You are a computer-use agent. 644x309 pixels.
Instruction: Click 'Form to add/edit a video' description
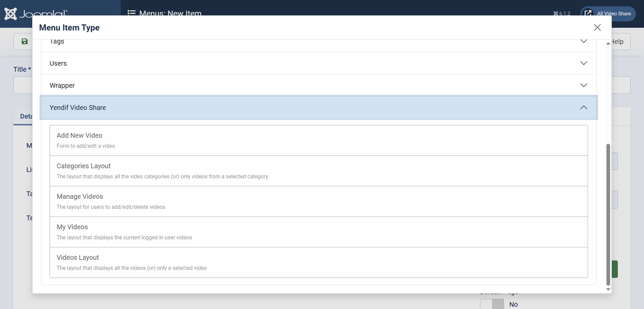click(x=86, y=146)
